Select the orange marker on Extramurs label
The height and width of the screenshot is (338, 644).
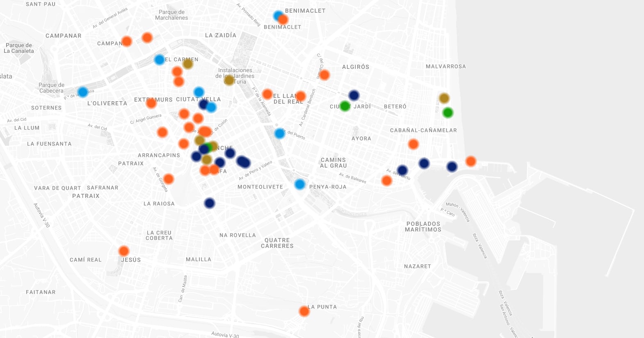151,103
